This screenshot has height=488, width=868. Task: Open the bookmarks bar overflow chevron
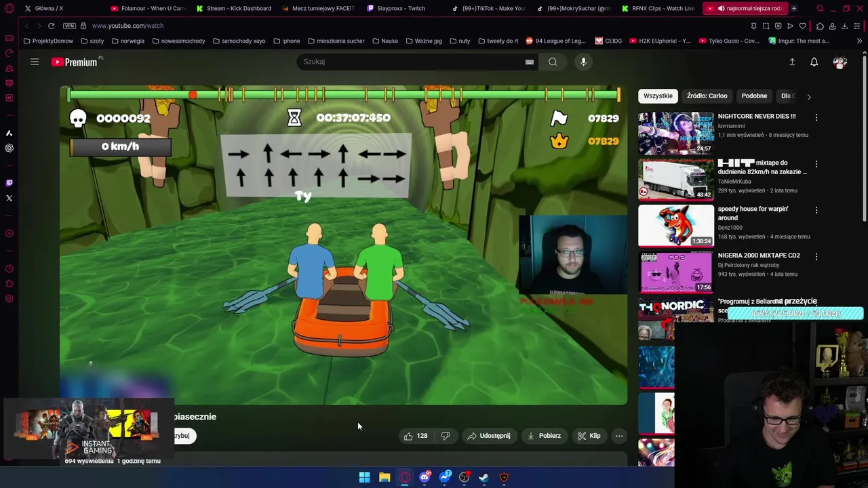point(859,41)
